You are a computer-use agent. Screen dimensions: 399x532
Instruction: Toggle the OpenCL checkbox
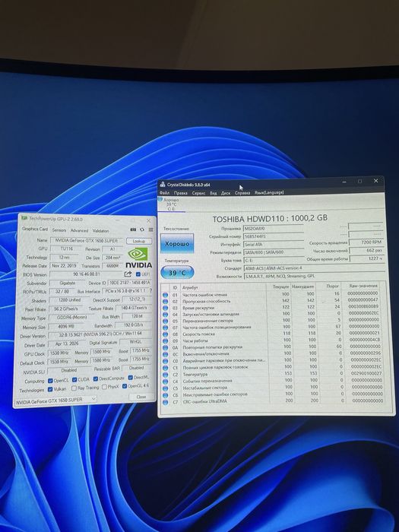(50, 381)
